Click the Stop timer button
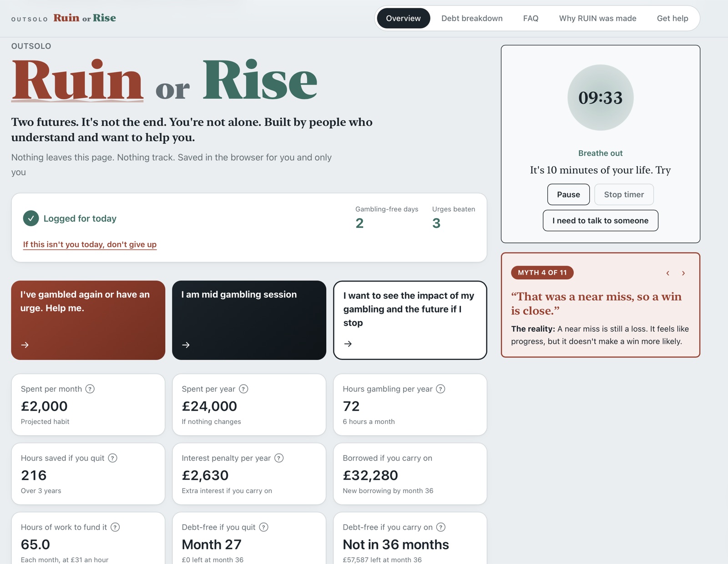Viewport: 728px width, 564px height. [x=624, y=195]
